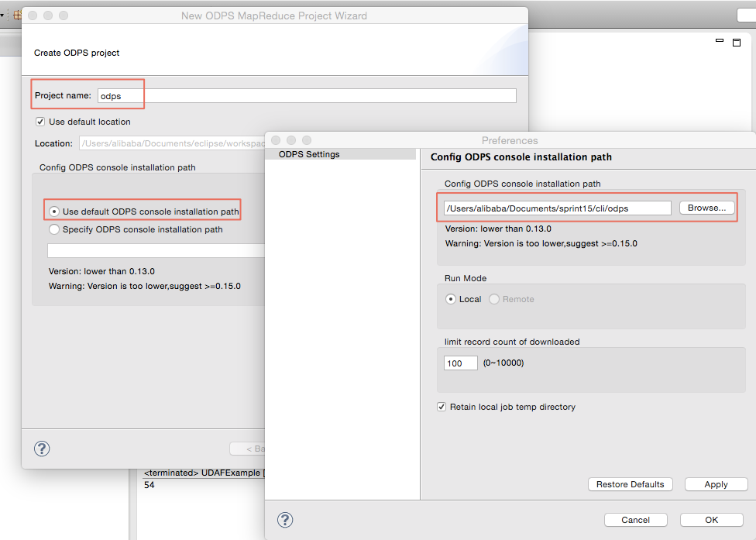Screen dimensions: 756x540
Task: Click the Restore Defaults button
Action: point(630,484)
